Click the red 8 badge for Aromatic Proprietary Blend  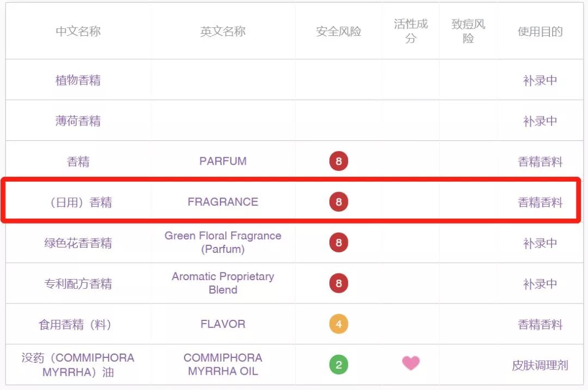pyautogui.click(x=339, y=283)
